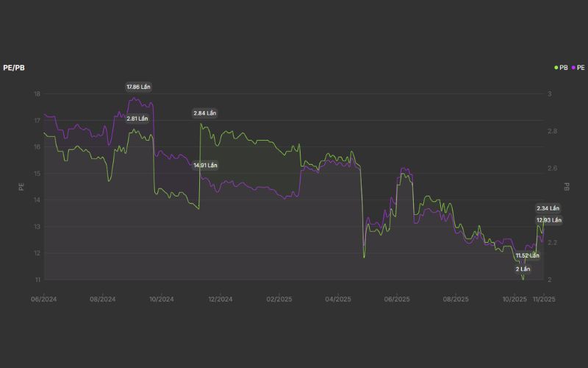Click the 18 value on PE axis

(x=37, y=94)
